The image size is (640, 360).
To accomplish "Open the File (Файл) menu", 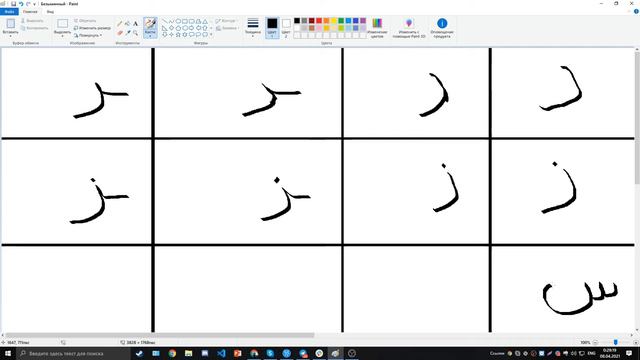I will point(9,12).
